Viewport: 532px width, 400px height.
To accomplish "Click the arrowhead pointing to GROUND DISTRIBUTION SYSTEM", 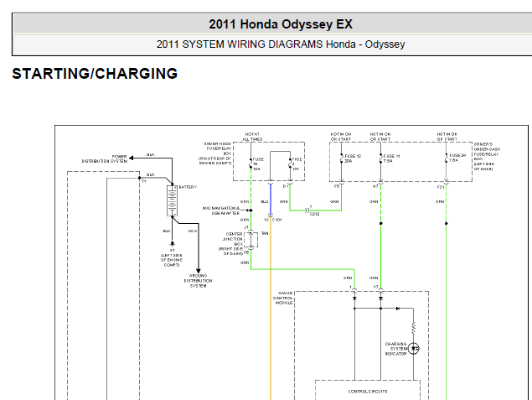I will tap(199, 271).
